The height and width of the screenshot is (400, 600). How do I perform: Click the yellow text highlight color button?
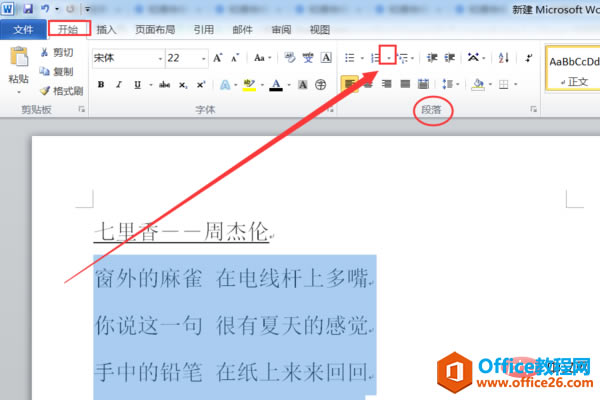point(249,85)
